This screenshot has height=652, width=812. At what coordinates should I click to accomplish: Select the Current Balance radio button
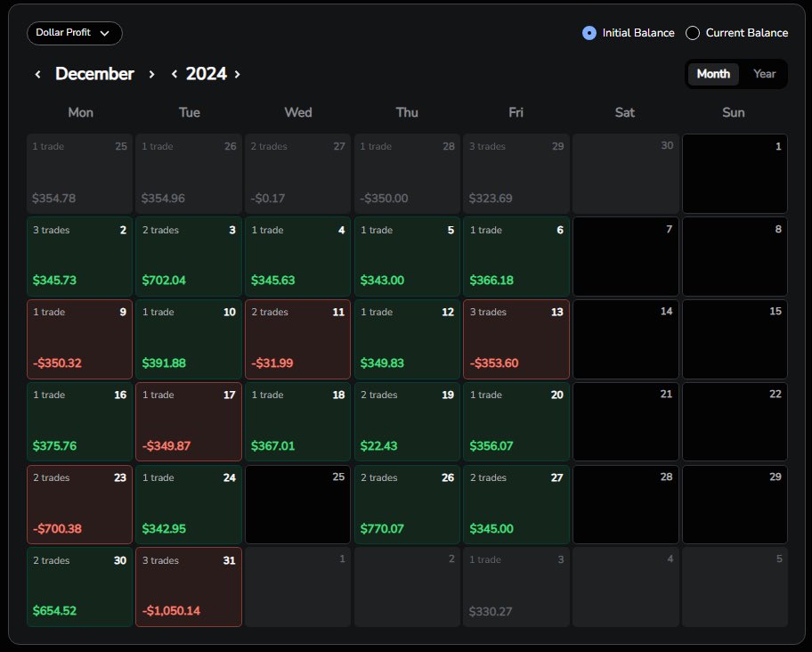[693, 33]
